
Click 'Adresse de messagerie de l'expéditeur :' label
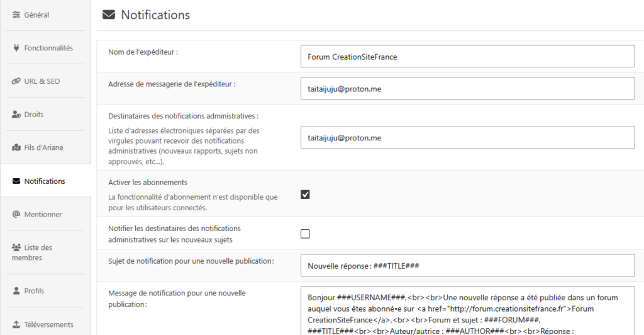click(172, 84)
